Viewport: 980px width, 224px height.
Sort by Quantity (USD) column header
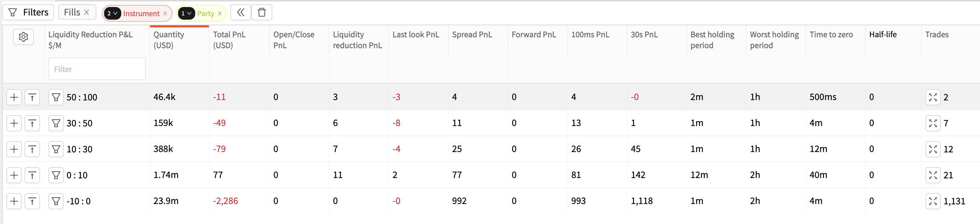point(169,40)
